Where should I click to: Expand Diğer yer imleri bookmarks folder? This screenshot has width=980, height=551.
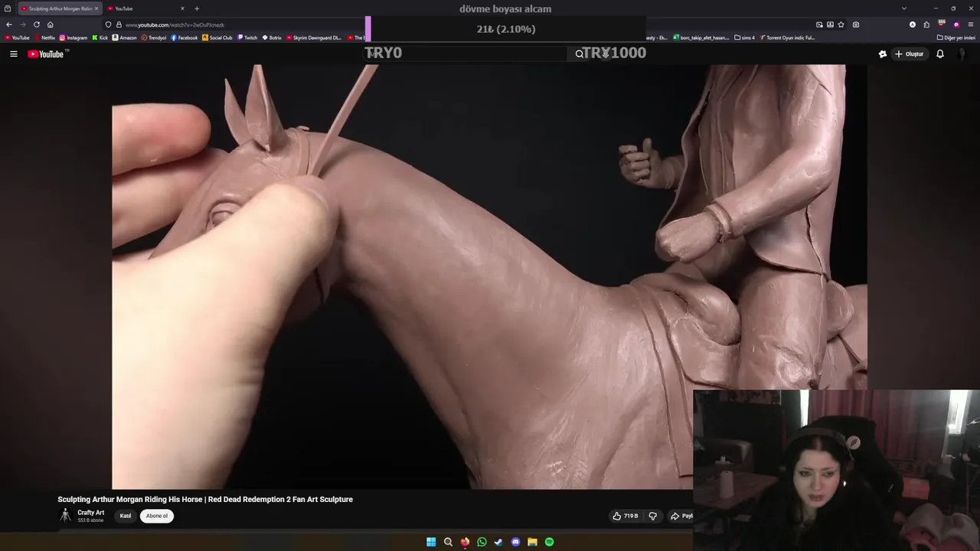click(x=956, y=37)
